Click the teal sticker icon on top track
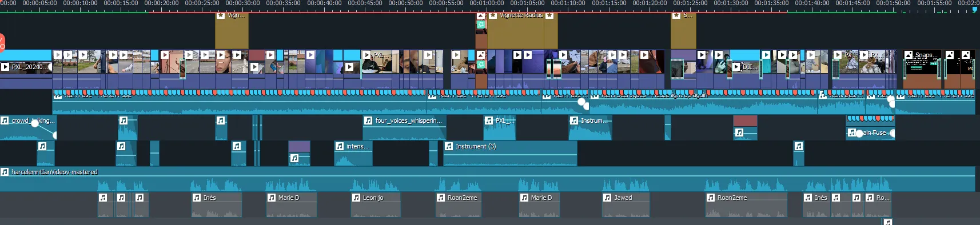Viewport: 980px width, 225px height. 481,25
